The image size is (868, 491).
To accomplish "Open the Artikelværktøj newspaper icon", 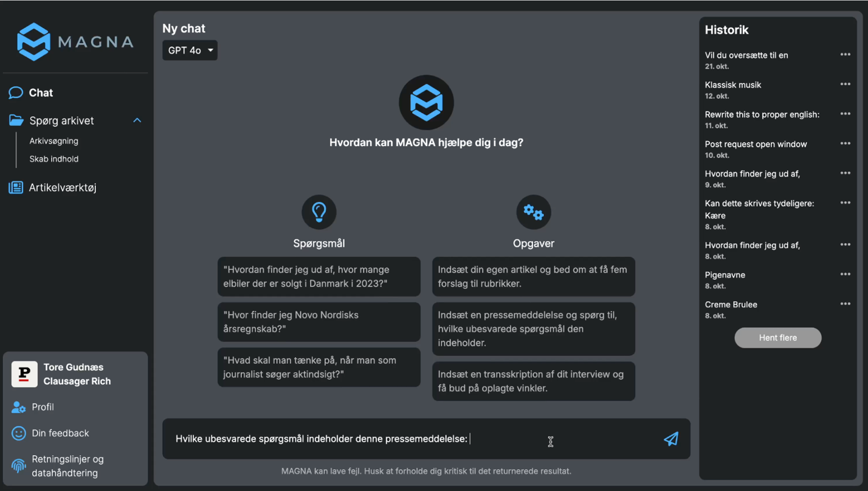I will 16,187.
